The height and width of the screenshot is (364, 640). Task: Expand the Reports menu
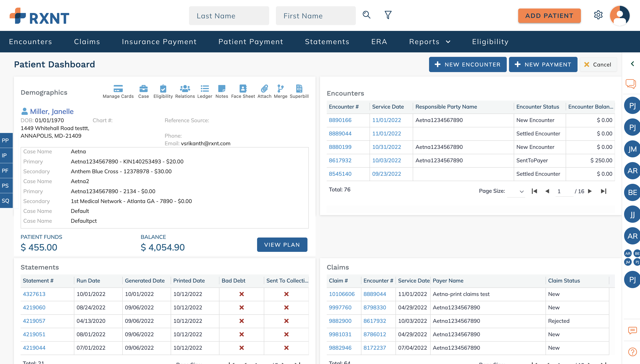click(x=429, y=41)
